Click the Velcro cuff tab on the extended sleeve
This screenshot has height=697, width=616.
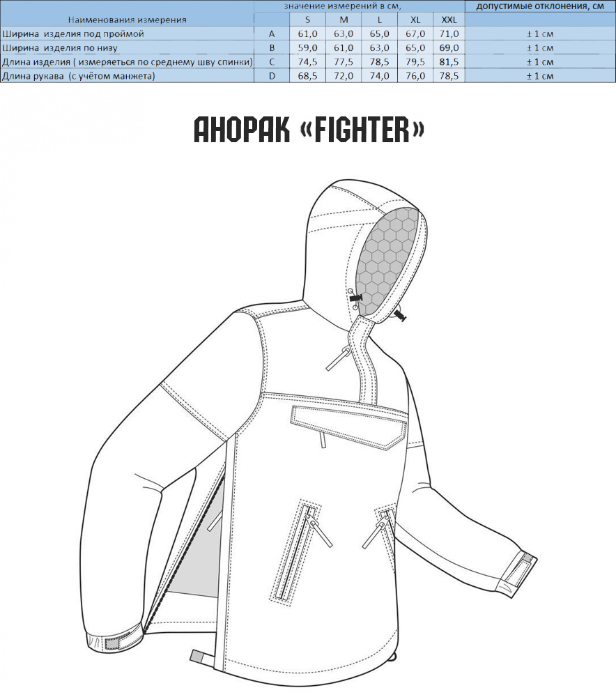pyautogui.click(x=521, y=569)
